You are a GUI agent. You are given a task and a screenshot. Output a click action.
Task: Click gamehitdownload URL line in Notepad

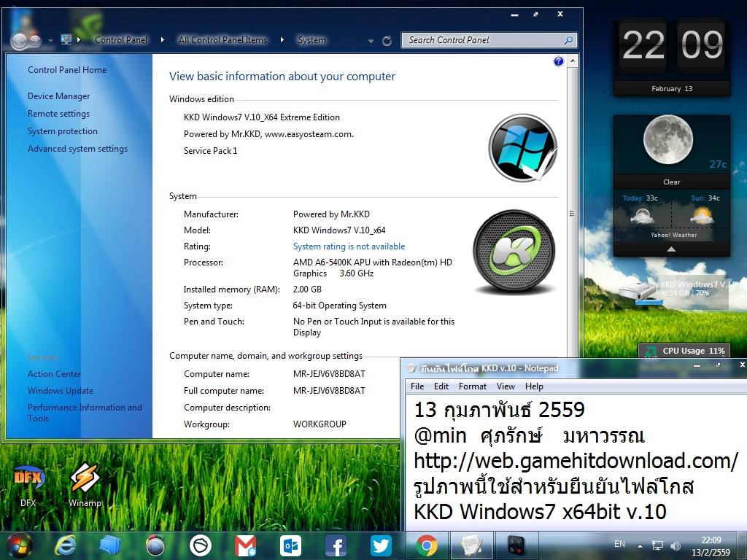576,461
